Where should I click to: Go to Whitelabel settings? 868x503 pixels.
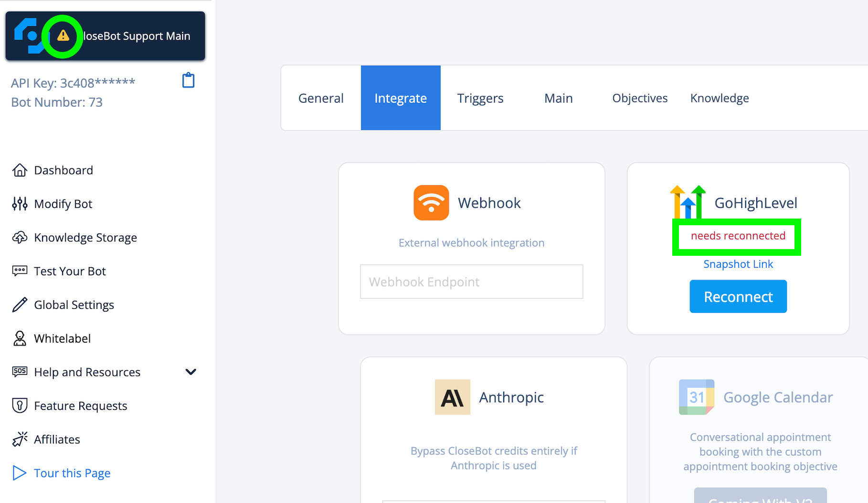pyautogui.click(x=62, y=338)
